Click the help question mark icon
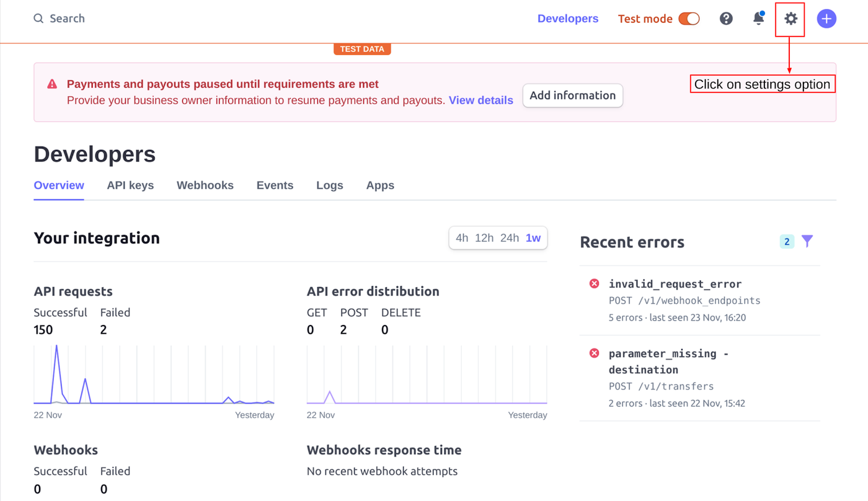This screenshot has width=868, height=501. [726, 19]
